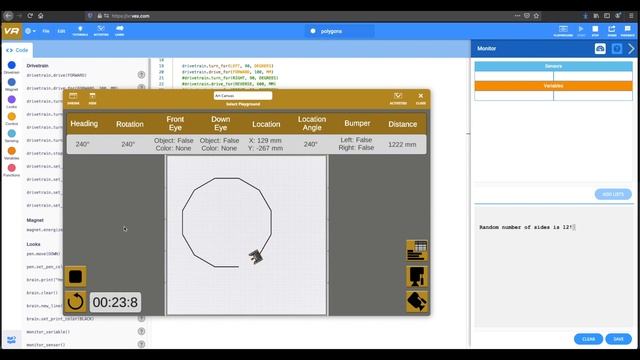Screen dimensions: 640x360
Task: Open the help icon in Monitor header
Action: pyautogui.click(x=617, y=49)
